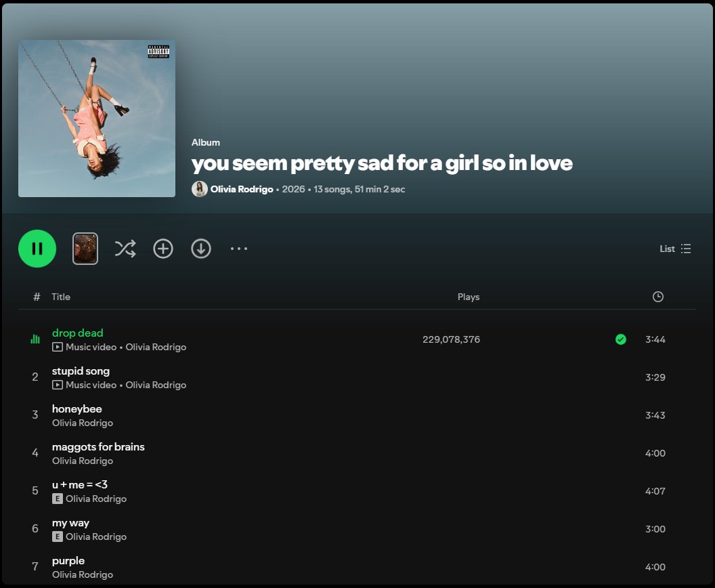Image resolution: width=715 pixels, height=588 pixels.
Task: Click the Music video label under drop dead
Action: 91,347
